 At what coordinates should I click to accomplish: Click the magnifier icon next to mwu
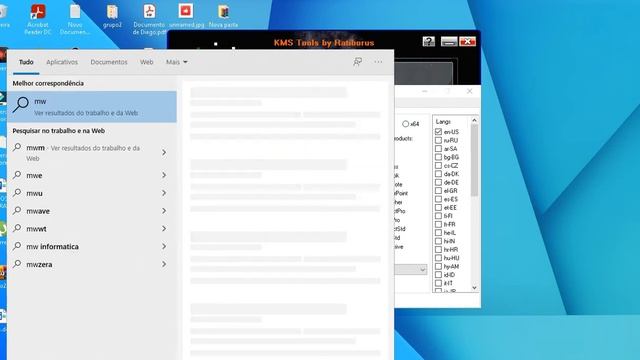click(17, 193)
